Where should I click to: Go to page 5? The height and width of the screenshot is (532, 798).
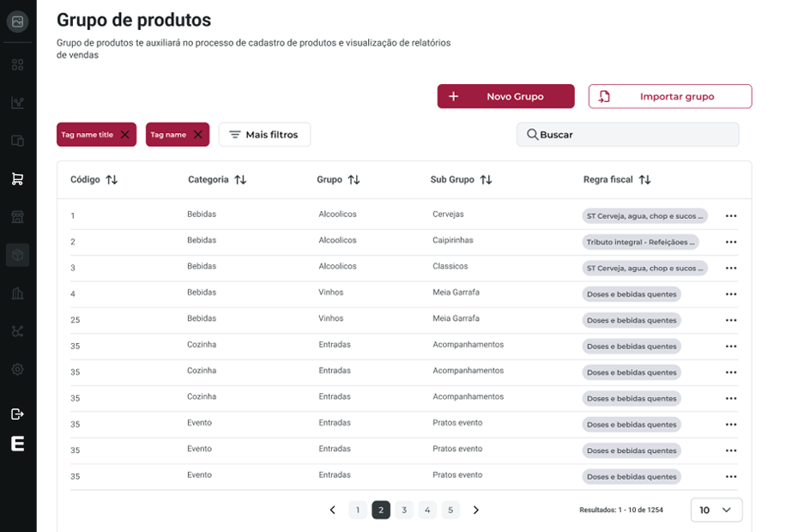[450, 510]
